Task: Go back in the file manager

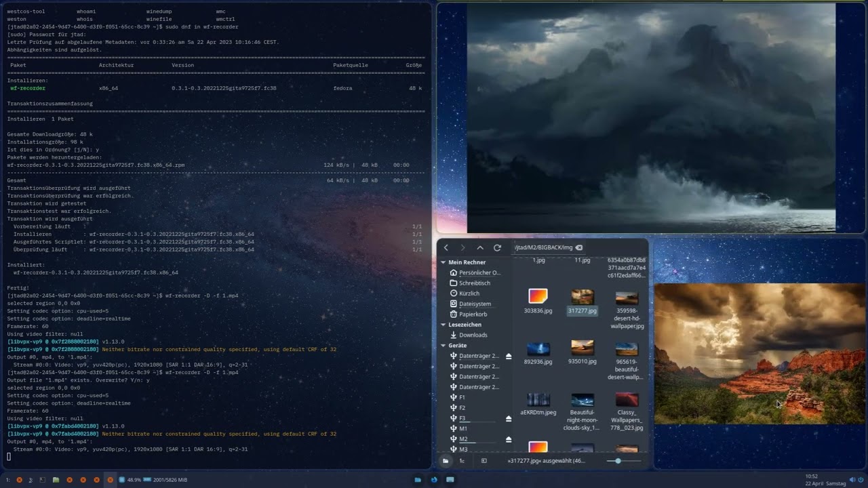Action: (446, 248)
